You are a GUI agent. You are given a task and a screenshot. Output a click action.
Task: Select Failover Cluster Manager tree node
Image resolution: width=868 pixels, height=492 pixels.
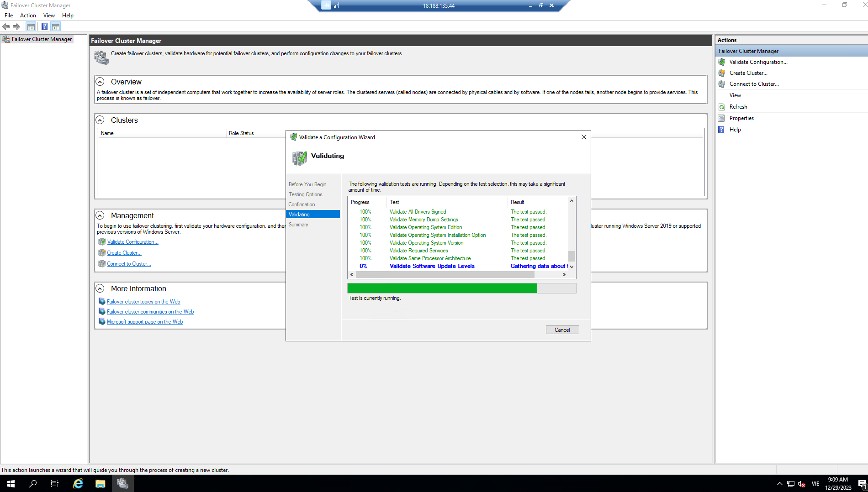[x=42, y=39]
